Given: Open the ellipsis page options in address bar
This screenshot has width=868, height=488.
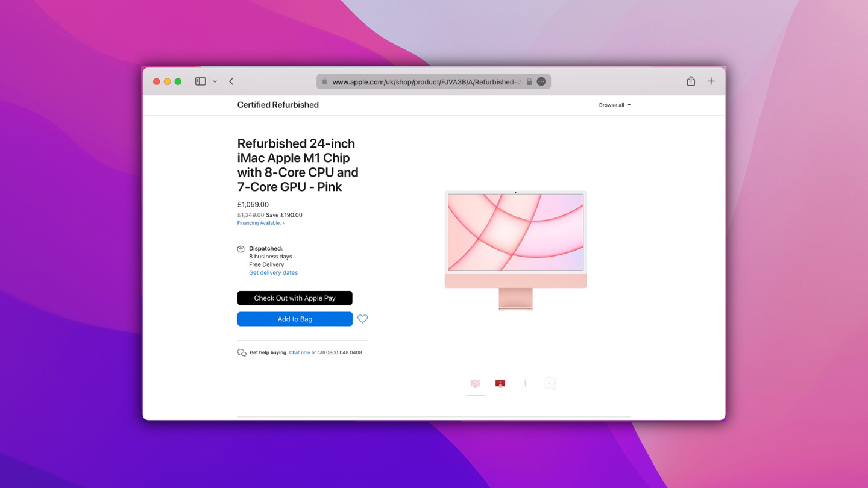Looking at the screenshot, I should [541, 81].
